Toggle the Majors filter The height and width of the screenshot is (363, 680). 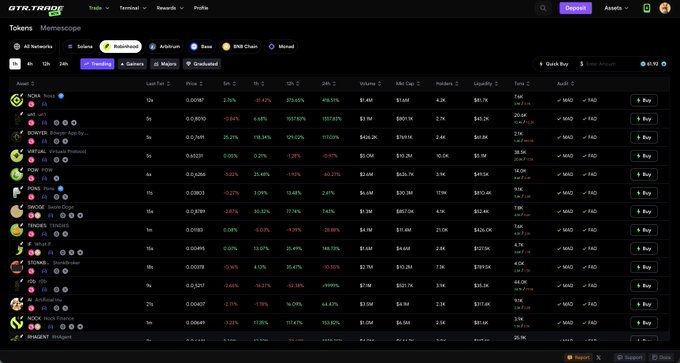tap(165, 64)
